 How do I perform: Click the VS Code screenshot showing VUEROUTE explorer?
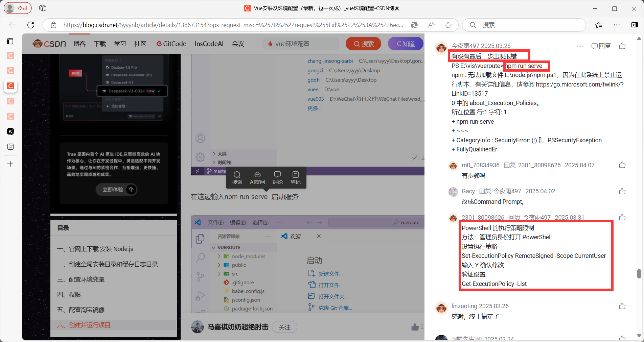click(307, 264)
